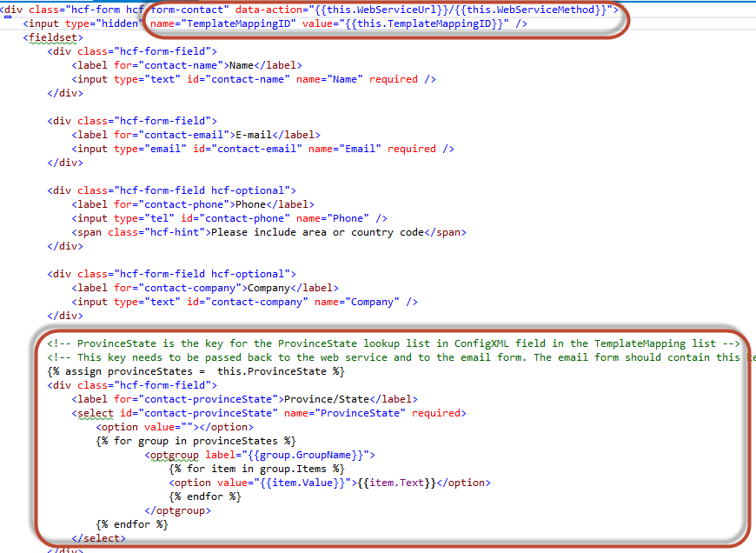This screenshot has width=756, height=553.
Task: Click value="{{this.TemplateMappingID}}" text
Action: (406, 23)
